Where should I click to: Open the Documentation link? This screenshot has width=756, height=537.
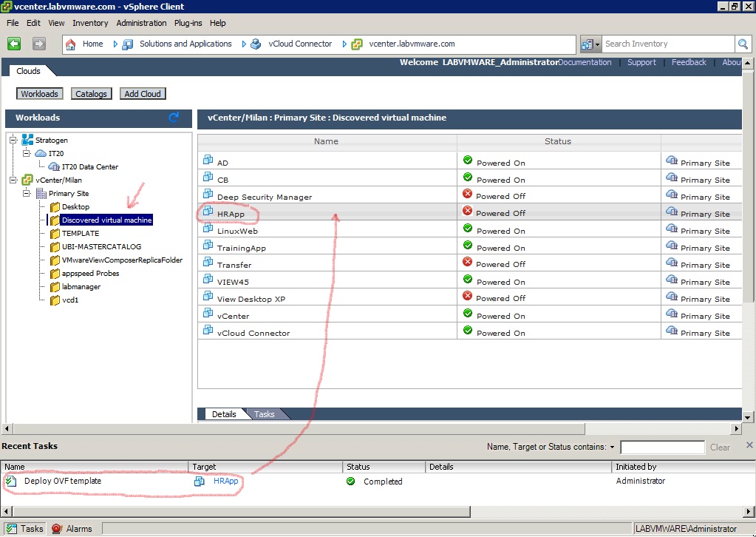[585, 62]
